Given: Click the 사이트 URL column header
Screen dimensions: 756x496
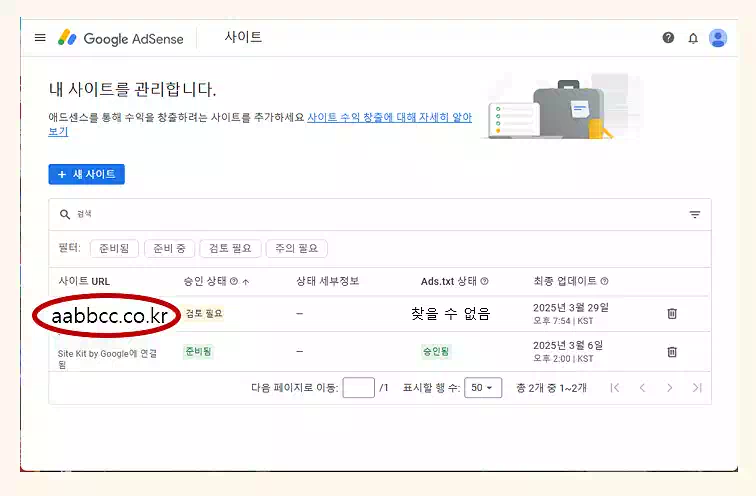Looking at the screenshot, I should [84, 282].
